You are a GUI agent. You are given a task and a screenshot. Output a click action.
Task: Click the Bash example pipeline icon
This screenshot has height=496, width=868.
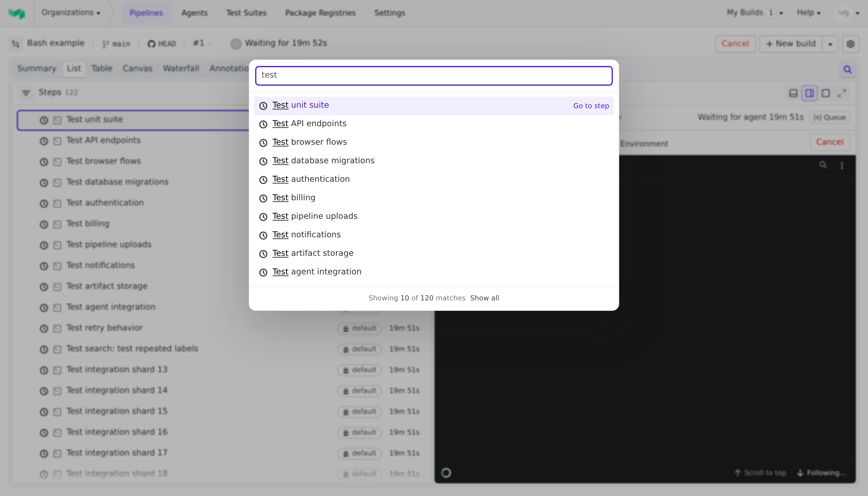click(16, 44)
